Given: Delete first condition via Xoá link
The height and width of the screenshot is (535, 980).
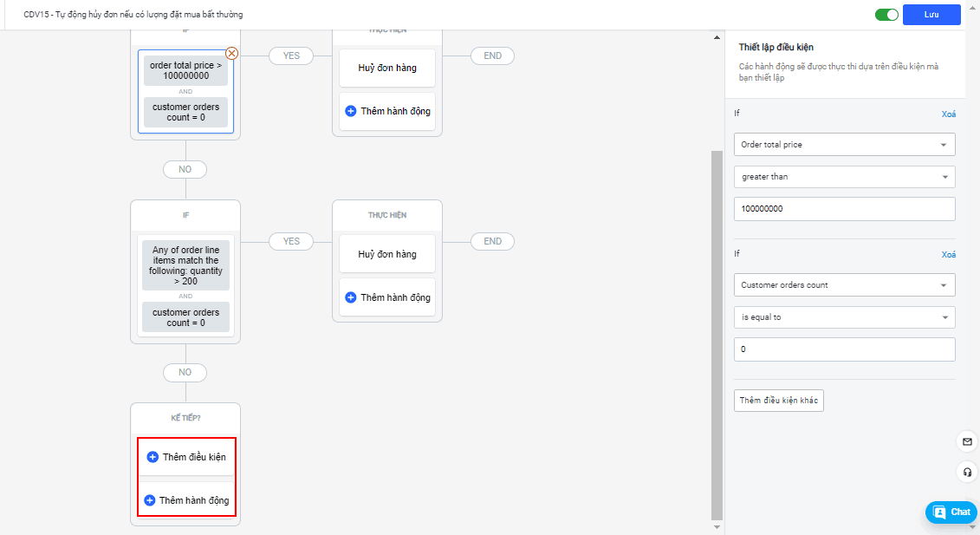Looking at the screenshot, I should [948, 114].
